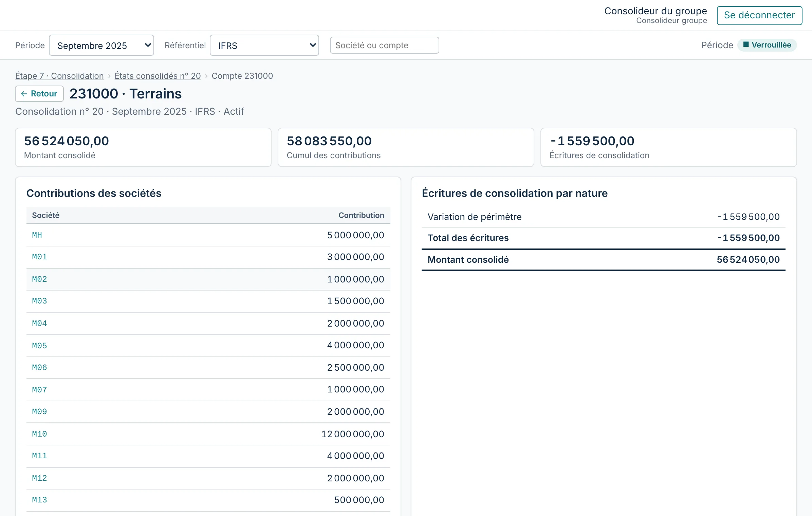Screen dimensions: 812x516
Task: Select the 3 000 000,00 contribution of M01
Action: (x=355, y=257)
